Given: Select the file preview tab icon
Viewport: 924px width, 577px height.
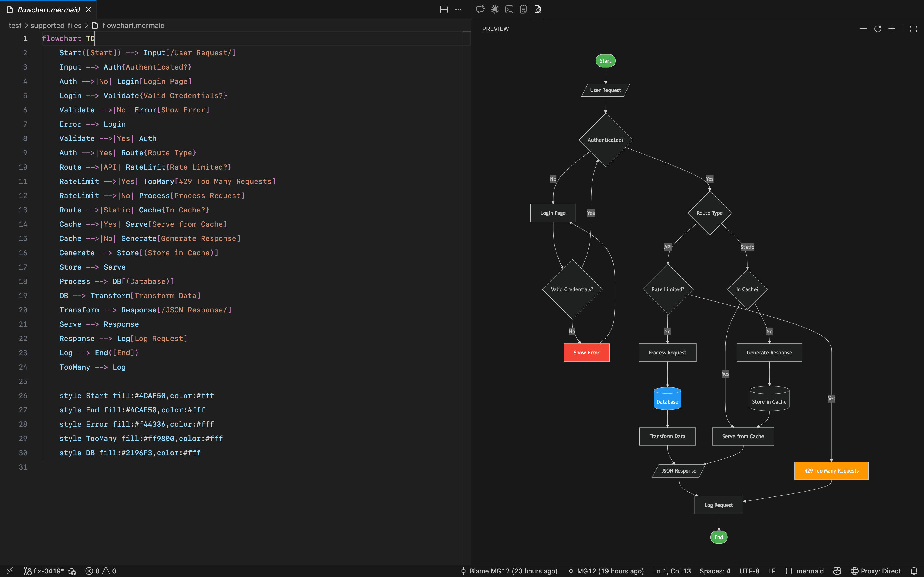Looking at the screenshot, I should [538, 9].
